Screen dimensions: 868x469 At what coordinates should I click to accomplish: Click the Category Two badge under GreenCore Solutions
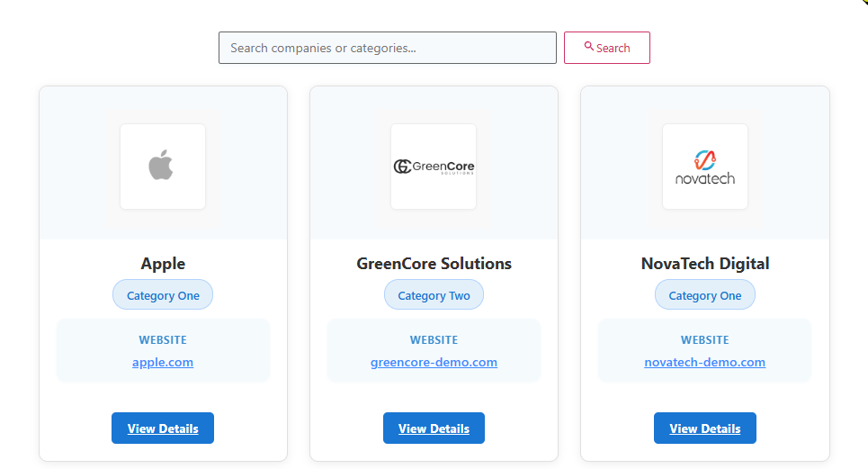pyautogui.click(x=434, y=295)
